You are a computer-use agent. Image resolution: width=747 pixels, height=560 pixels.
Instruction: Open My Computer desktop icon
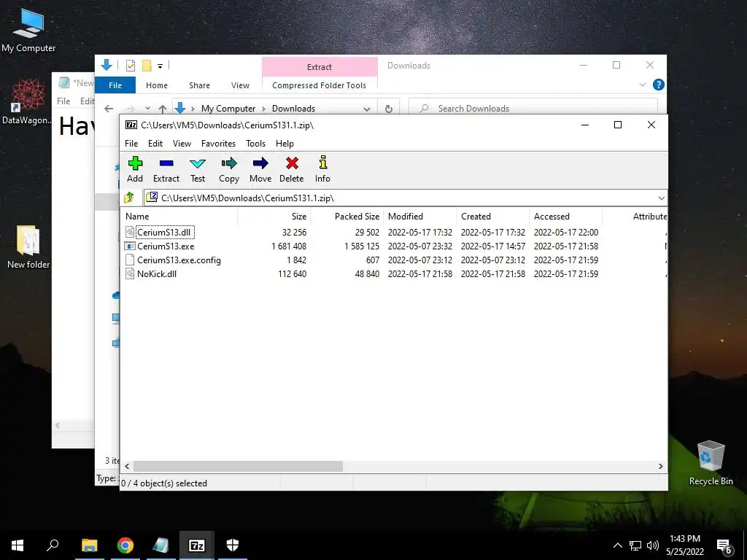click(28, 30)
